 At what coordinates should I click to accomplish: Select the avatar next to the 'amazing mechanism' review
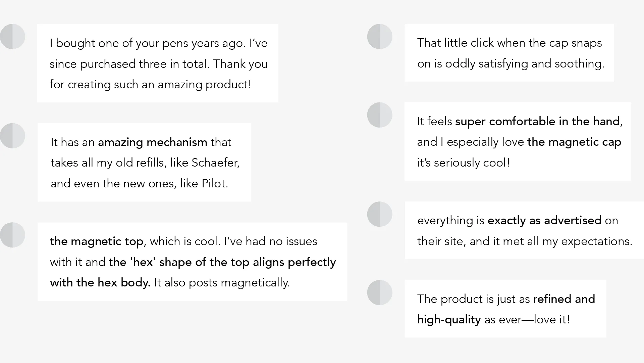tap(13, 136)
